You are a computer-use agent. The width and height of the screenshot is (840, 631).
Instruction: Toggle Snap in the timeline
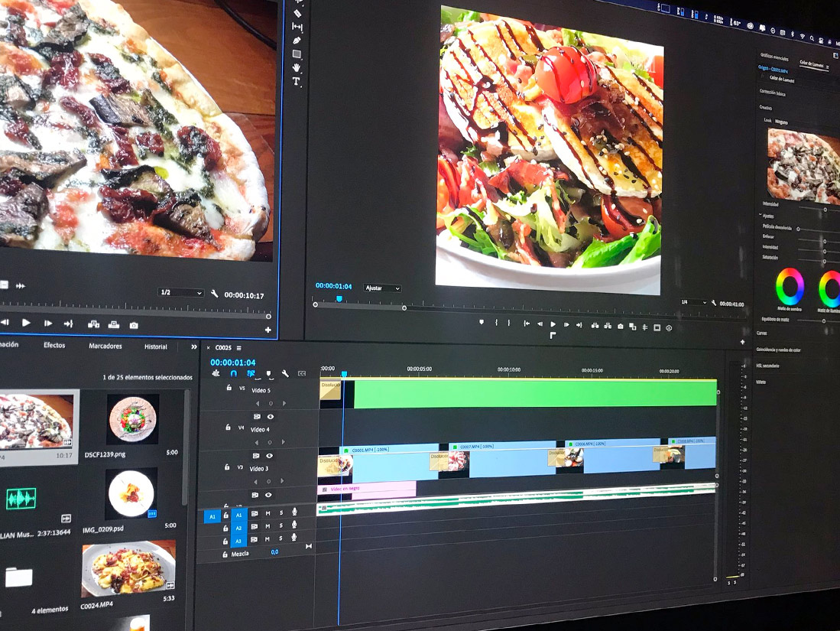point(234,374)
